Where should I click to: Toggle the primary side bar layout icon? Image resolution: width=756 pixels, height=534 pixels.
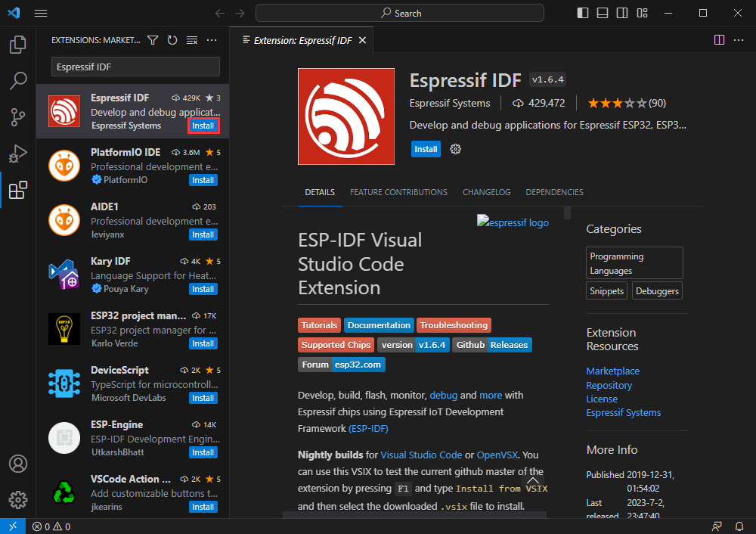click(x=583, y=13)
